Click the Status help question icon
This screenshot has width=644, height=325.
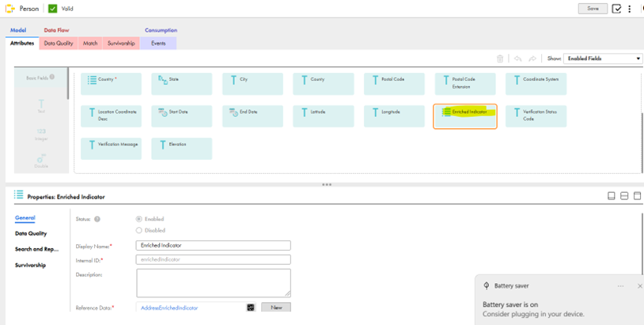tap(97, 219)
